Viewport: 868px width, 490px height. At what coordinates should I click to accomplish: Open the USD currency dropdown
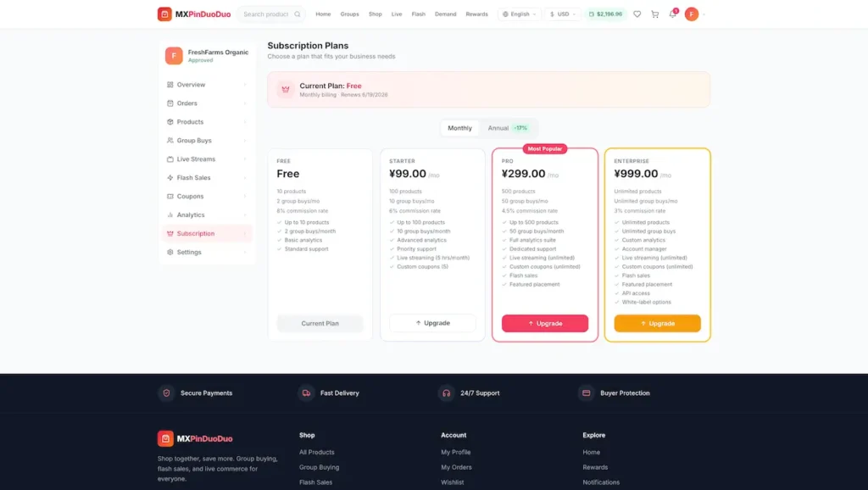click(563, 14)
